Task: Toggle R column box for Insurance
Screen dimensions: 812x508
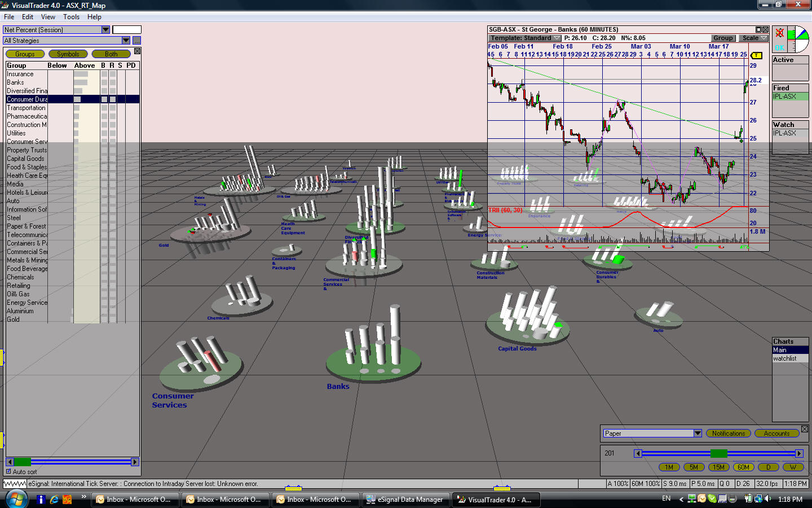Action: tap(113, 74)
